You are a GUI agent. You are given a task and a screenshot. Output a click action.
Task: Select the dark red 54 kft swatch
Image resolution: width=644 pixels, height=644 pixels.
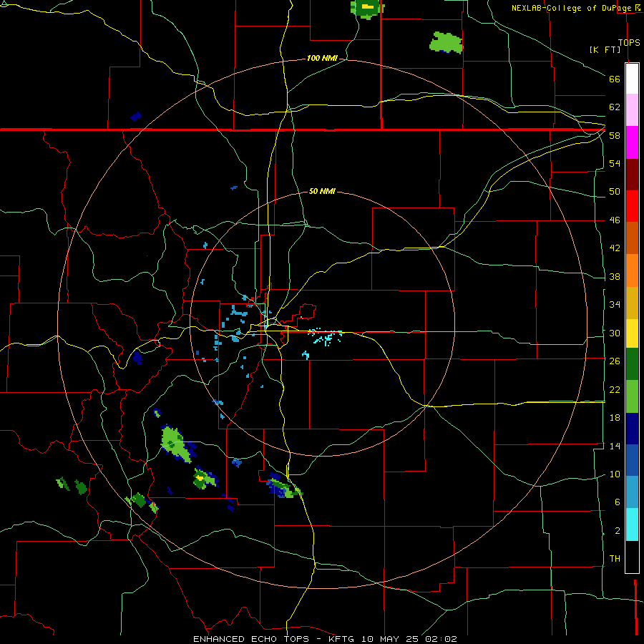point(632,175)
